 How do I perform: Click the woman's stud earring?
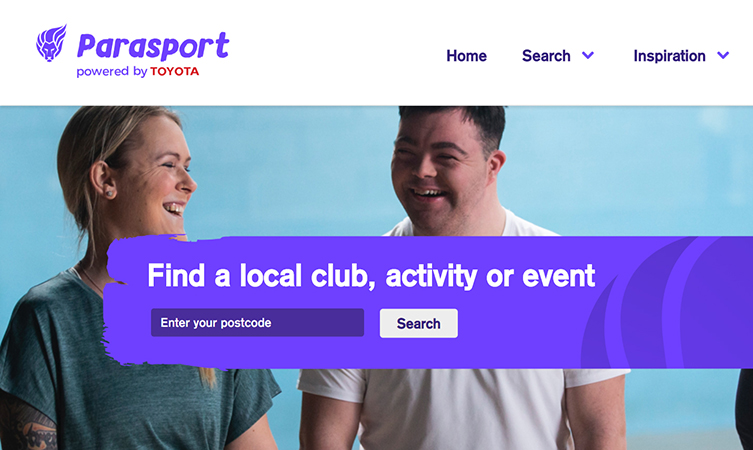tap(109, 193)
